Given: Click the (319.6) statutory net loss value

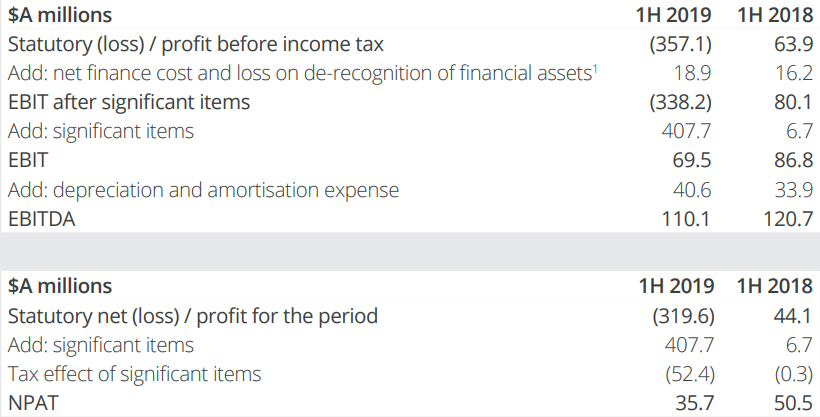Looking at the screenshot, I should tap(684, 316).
